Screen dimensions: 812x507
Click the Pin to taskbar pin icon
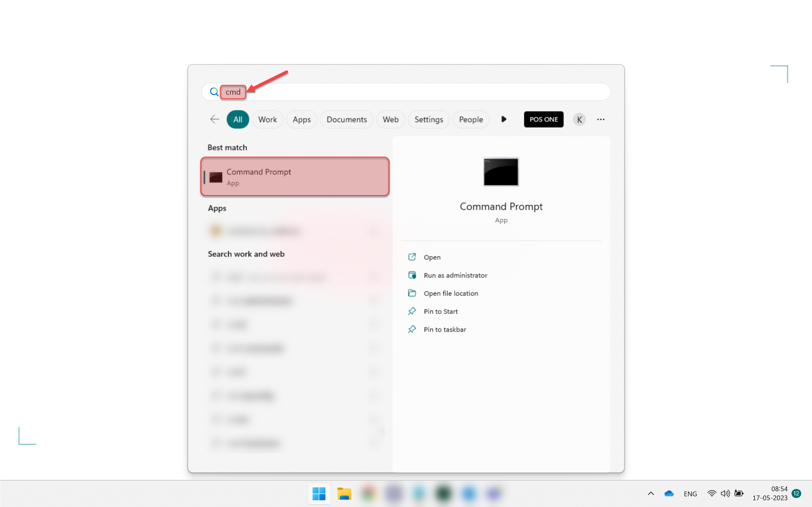(x=412, y=329)
